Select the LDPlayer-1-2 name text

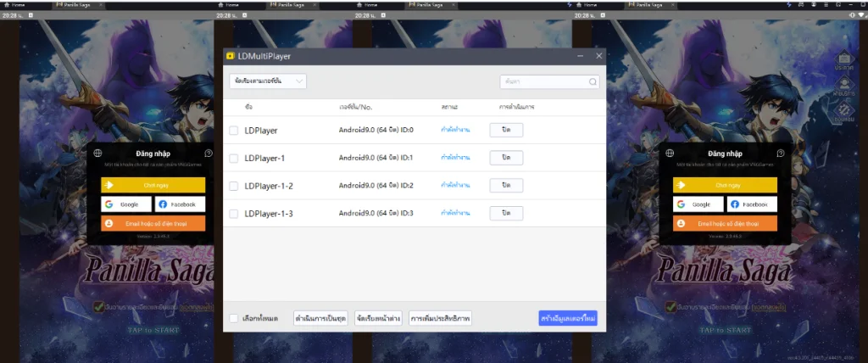269,186
